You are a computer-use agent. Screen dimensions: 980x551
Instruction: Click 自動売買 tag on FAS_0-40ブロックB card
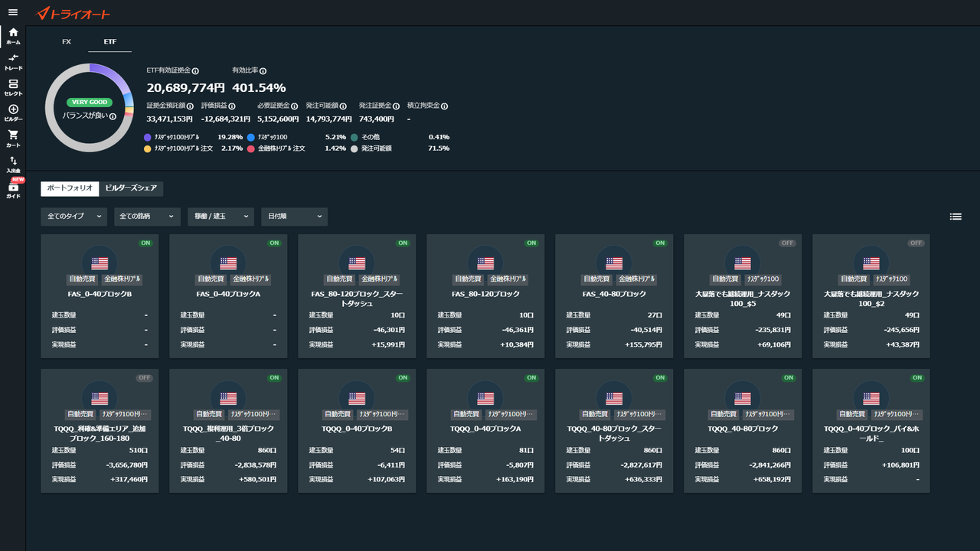pos(81,279)
